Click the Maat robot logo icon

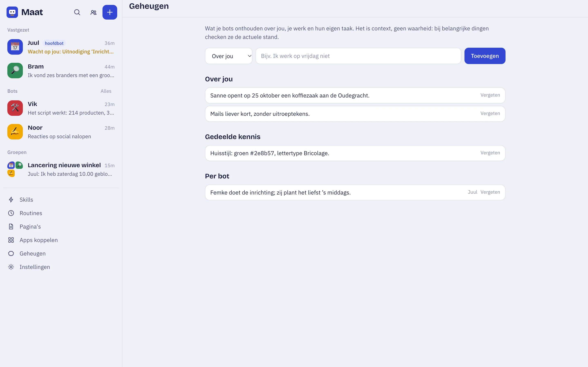pyautogui.click(x=12, y=12)
